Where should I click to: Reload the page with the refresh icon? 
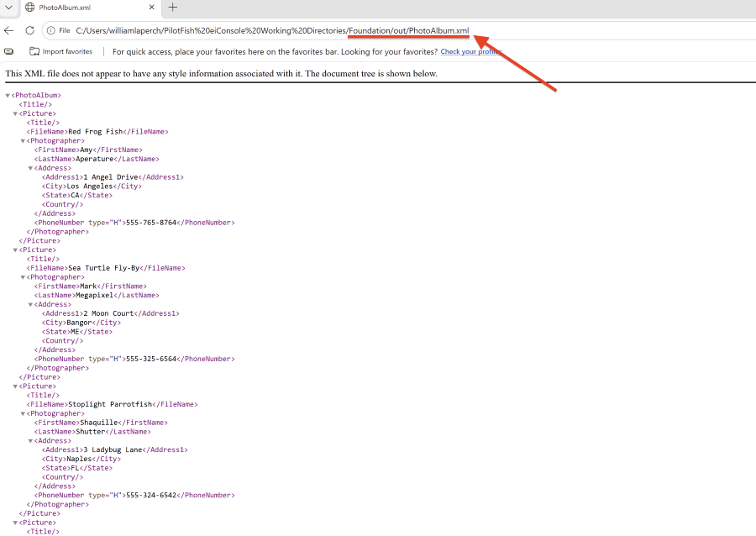(30, 30)
